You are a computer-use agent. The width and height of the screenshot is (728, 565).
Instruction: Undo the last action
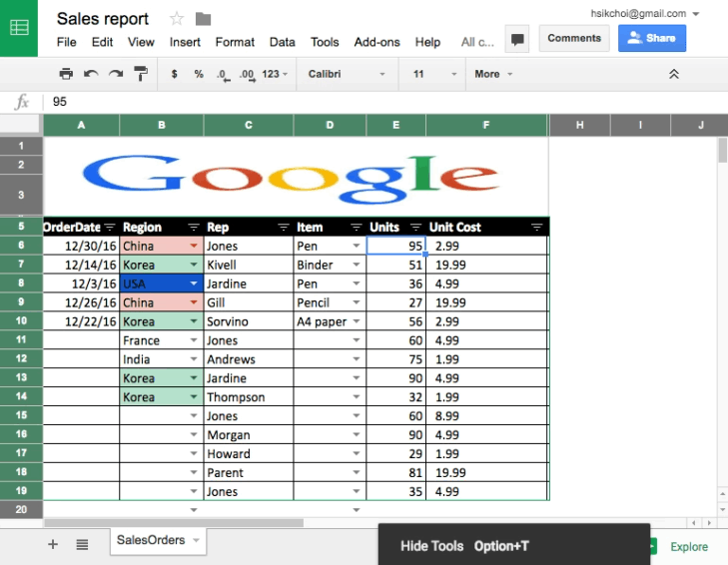point(91,74)
